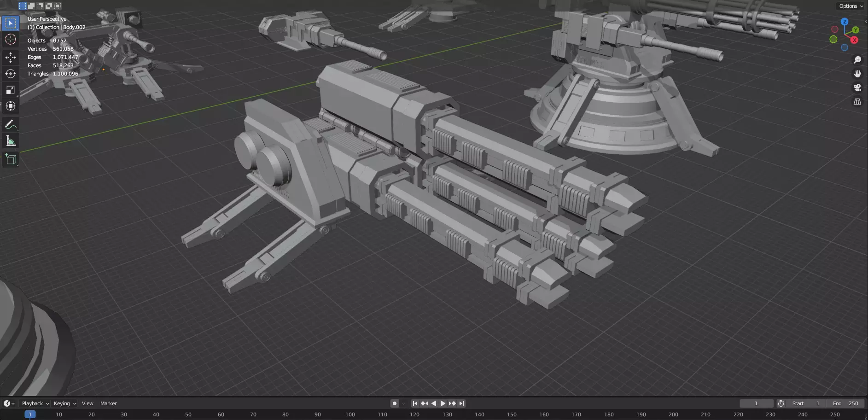Pick the Transform tool
The height and width of the screenshot is (420, 868).
(x=11, y=106)
